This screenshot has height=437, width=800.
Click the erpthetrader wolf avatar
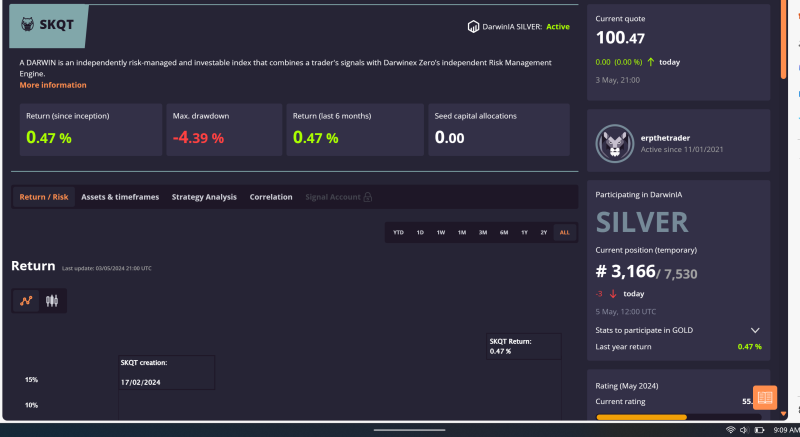click(x=614, y=144)
